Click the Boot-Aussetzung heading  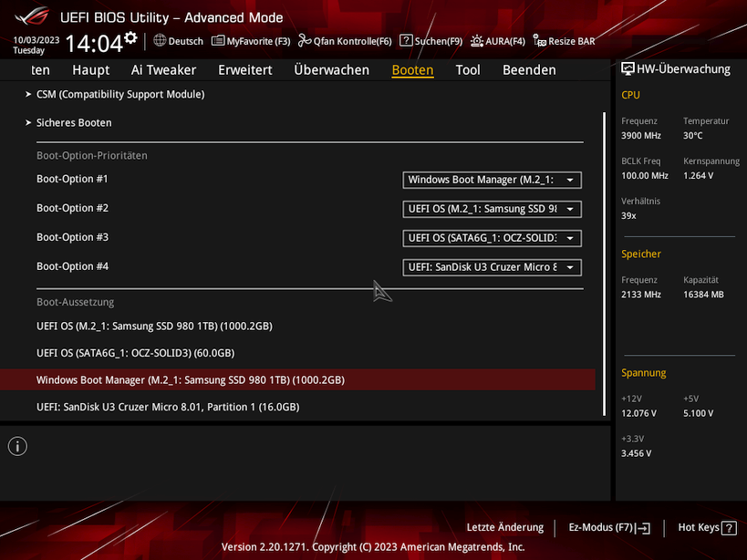tap(76, 302)
